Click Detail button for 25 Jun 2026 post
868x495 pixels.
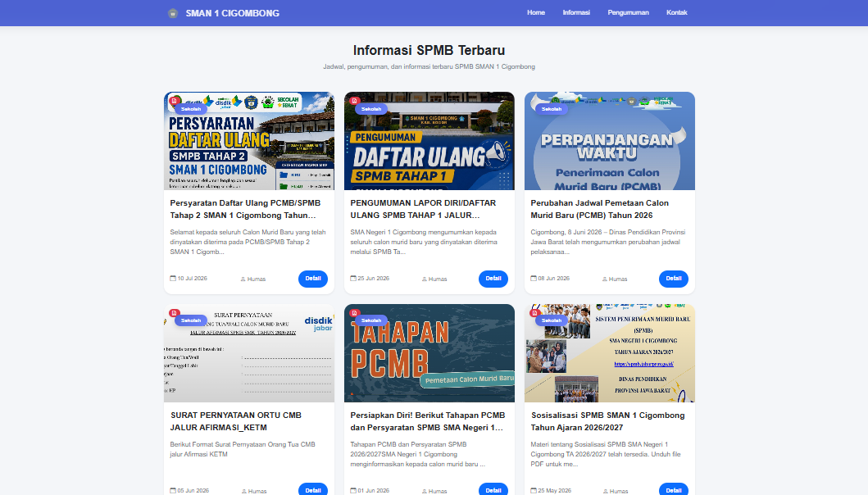tap(493, 279)
